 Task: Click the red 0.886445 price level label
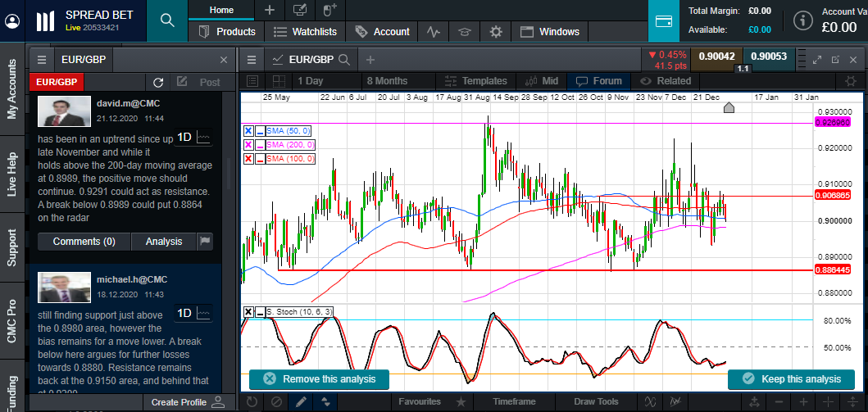(x=834, y=269)
